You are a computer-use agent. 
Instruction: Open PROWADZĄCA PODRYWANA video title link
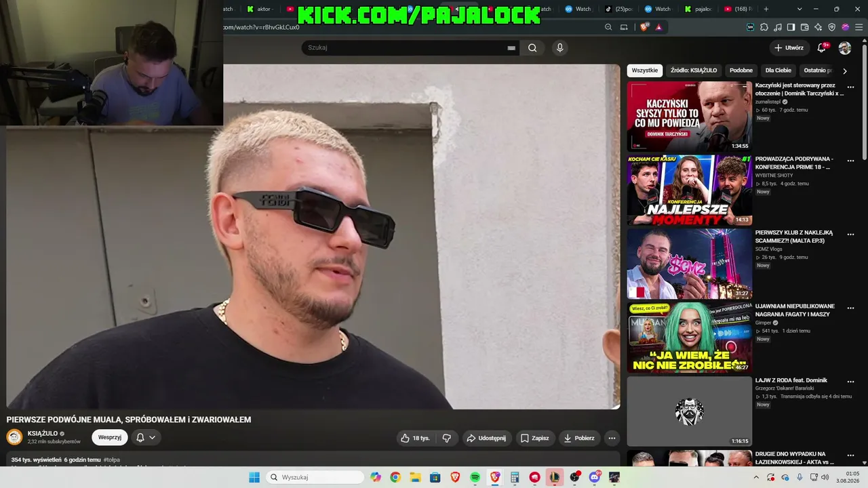pos(794,163)
